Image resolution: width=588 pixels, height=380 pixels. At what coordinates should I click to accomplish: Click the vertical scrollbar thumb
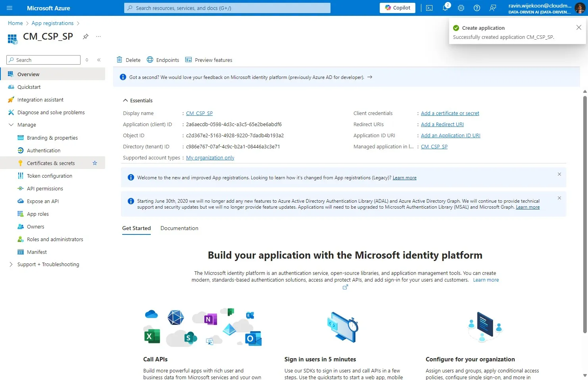[x=585, y=214]
